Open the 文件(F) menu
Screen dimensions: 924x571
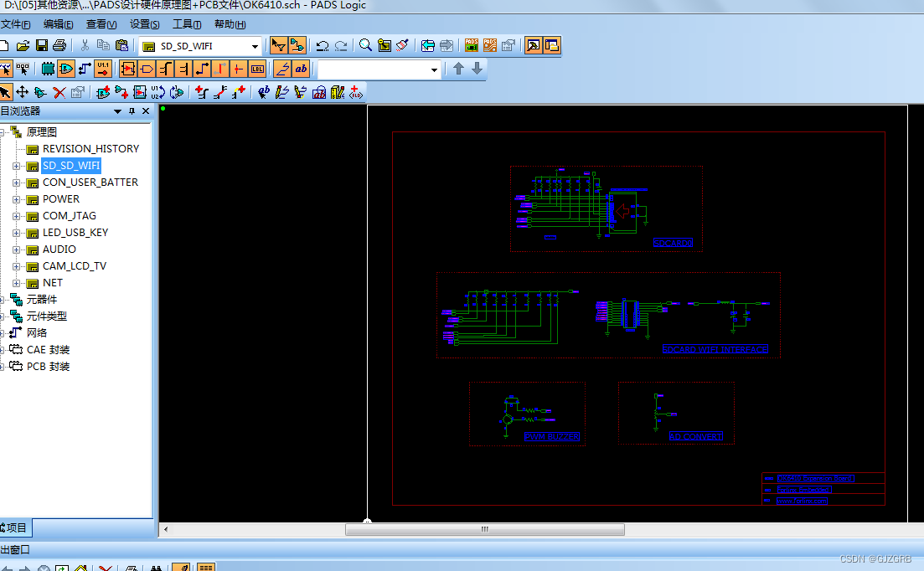[15, 24]
